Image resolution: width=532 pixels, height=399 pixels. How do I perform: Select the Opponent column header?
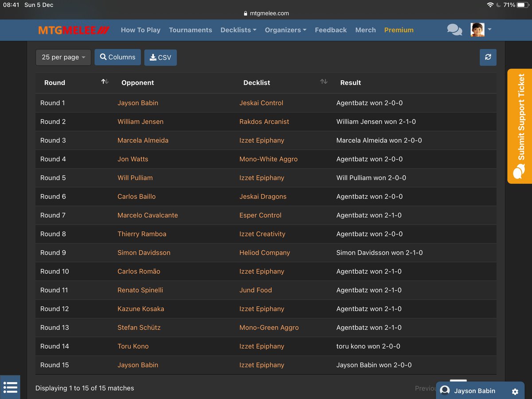137,82
